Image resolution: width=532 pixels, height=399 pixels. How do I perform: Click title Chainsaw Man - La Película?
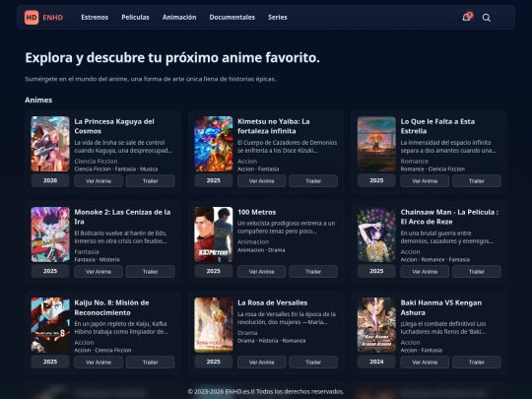point(449,217)
